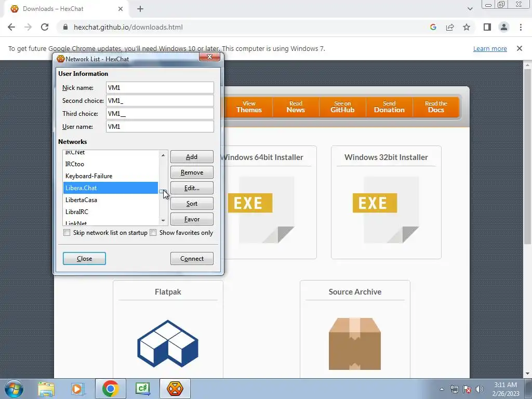Click the Source Archive box icon
Image resolution: width=532 pixels, height=399 pixels.
(x=355, y=344)
